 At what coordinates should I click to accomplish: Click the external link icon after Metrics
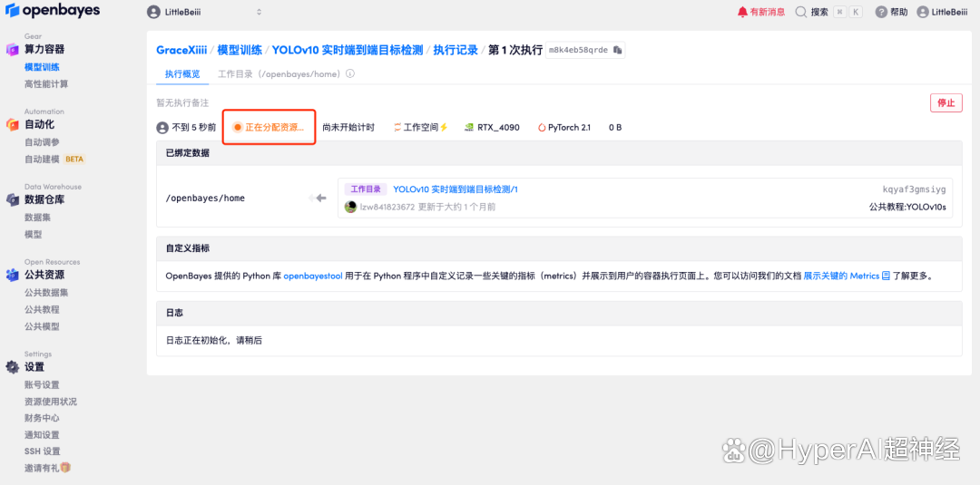tap(887, 276)
